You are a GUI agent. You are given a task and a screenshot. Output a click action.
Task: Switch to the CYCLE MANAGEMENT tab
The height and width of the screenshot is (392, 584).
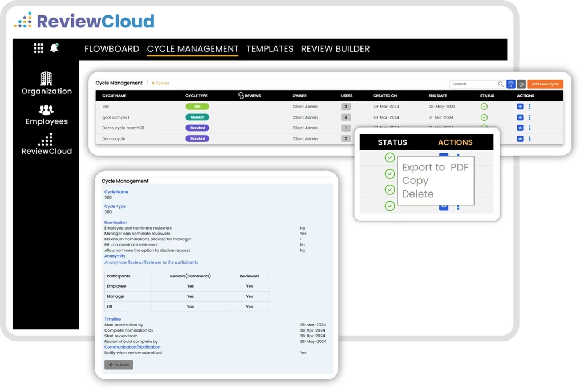pos(193,49)
